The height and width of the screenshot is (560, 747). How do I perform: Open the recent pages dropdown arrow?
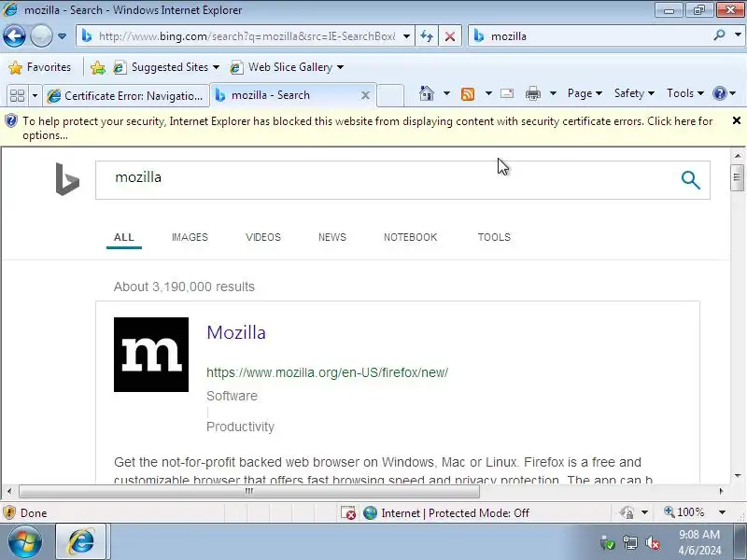[62, 36]
